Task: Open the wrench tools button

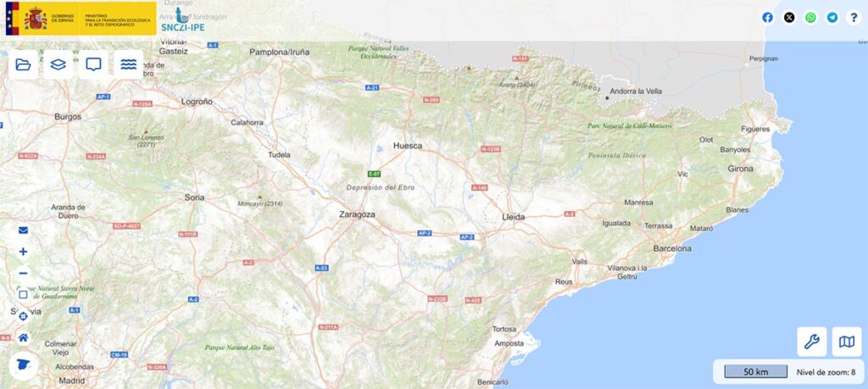Action: (811, 342)
